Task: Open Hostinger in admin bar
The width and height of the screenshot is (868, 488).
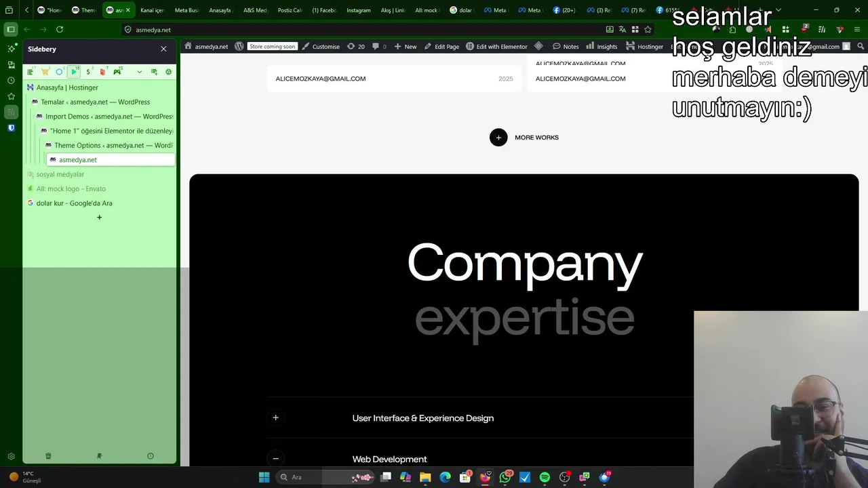Action: click(x=644, y=47)
